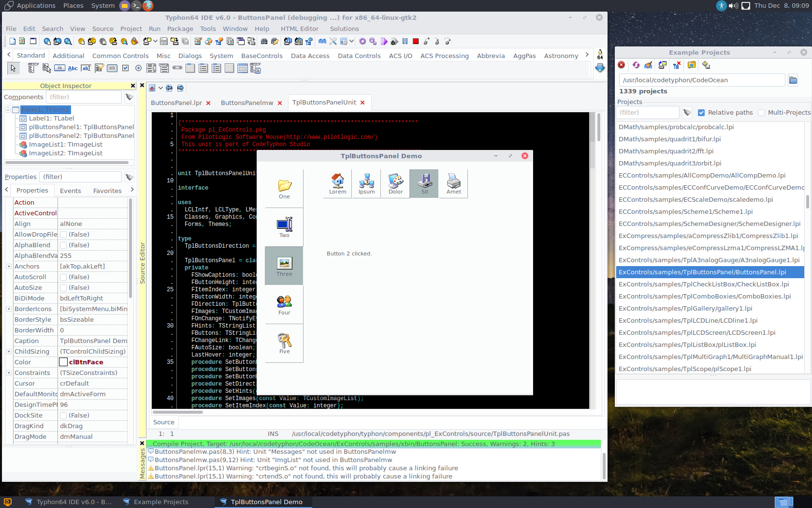
Task: Expand the ChildSizing property
Action: tap(9, 352)
